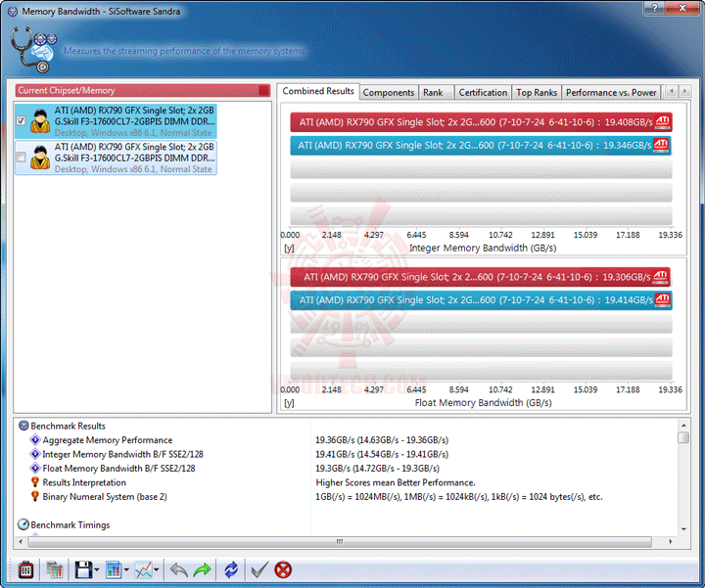Click the floppy disk save icon

coord(83,570)
